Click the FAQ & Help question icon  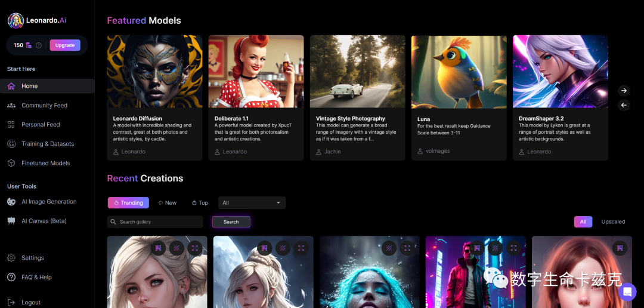coord(11,277)
